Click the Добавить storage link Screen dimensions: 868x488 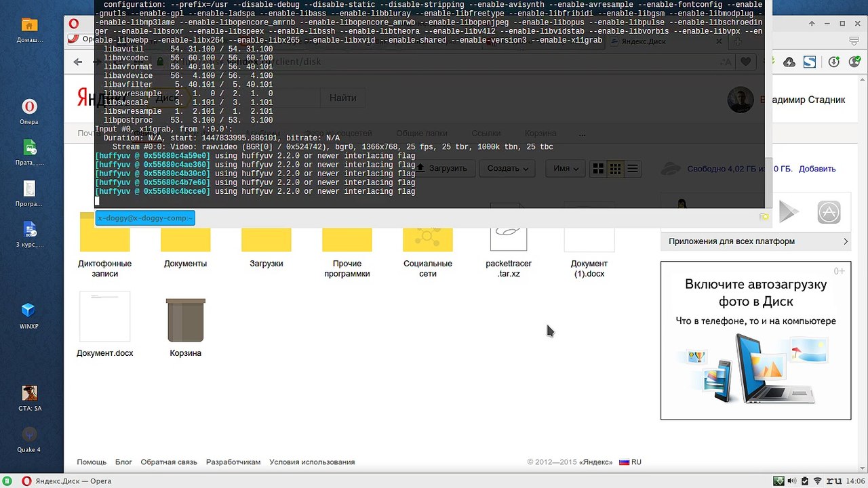(816, 169)
